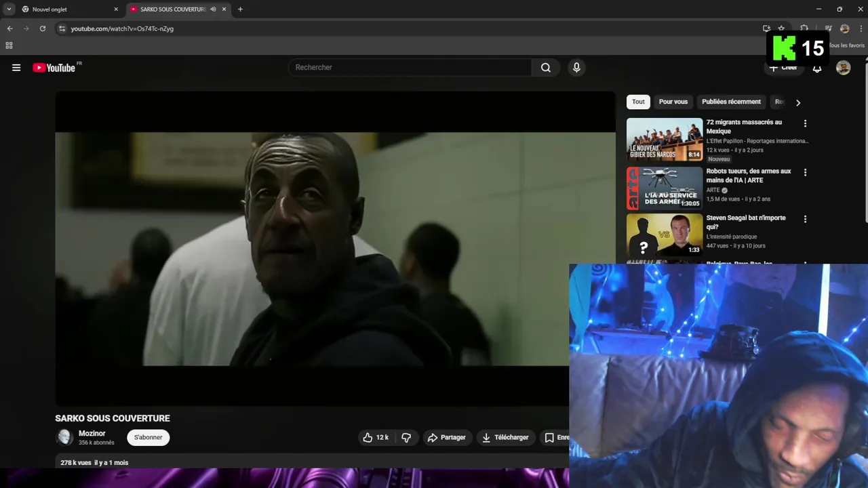Subscribe to Mozinor with S'abonner
This screenshot has width=868, height=488.
click(x=148, y=438)
